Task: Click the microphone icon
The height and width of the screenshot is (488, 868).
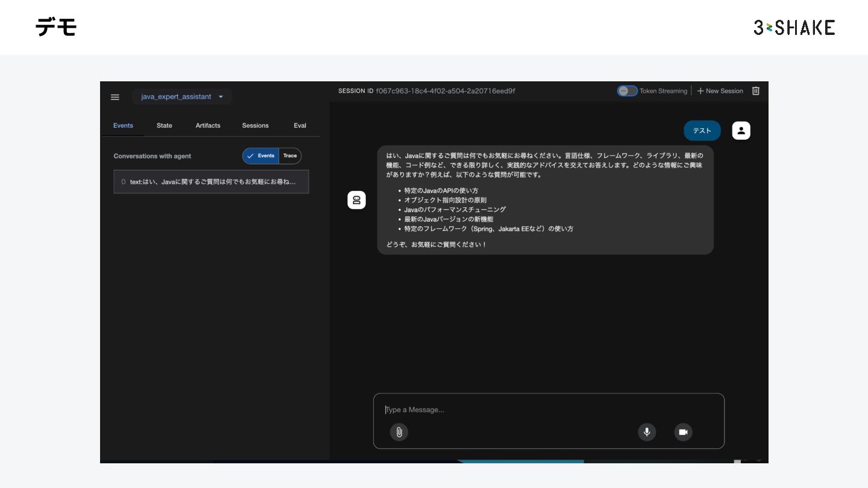Action: 647,432
